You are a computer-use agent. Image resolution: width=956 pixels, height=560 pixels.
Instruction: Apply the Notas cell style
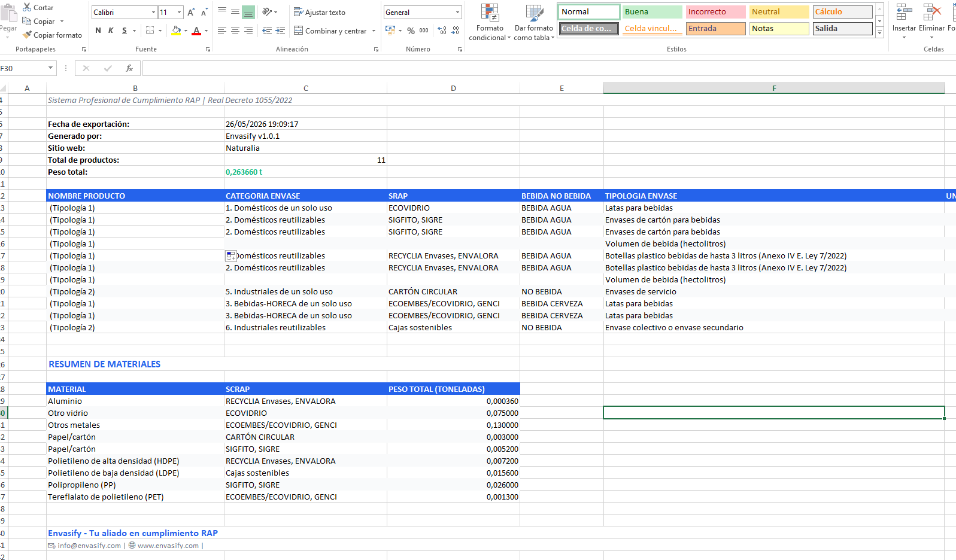tap(779, 29)
